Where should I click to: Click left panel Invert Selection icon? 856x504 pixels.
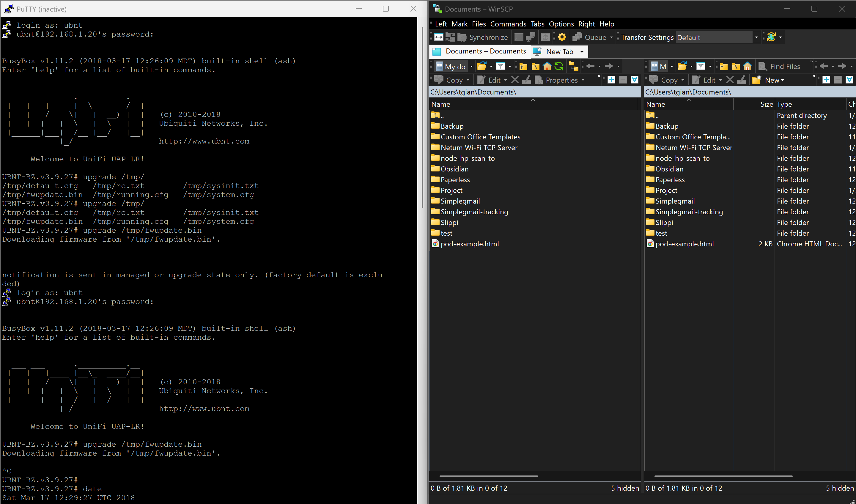point(635,80)
